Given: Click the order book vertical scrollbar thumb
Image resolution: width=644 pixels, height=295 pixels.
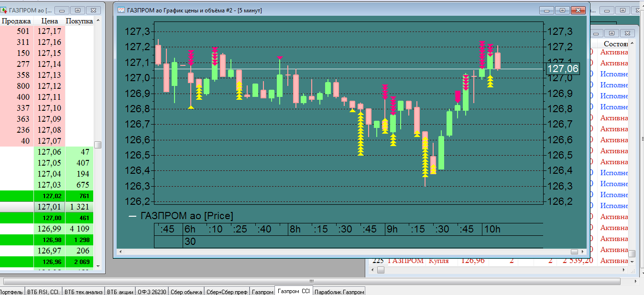Looking at the screenshot, I should pos(98,145).
